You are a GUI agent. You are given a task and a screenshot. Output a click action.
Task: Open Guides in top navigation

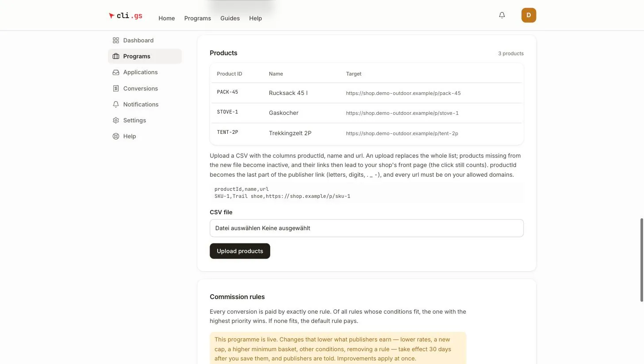[230, 18]
